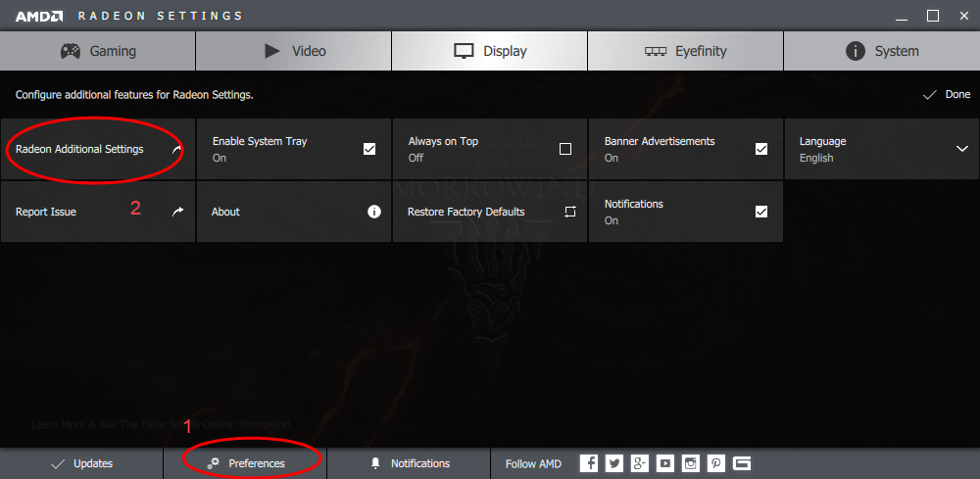The height and width of the screenshot is (479, 980).
Task: Click the "Restore Factory Defaults" label
Action: pyautogui.click(x=466, y=212)
